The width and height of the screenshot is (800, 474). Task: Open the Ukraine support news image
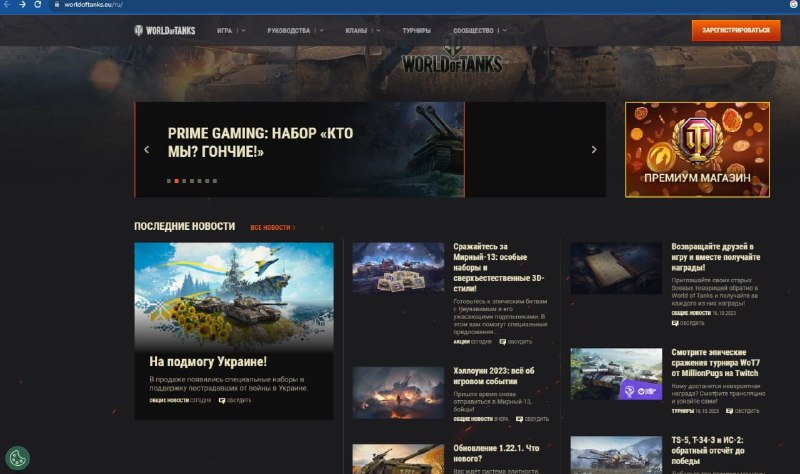(234, 297)
